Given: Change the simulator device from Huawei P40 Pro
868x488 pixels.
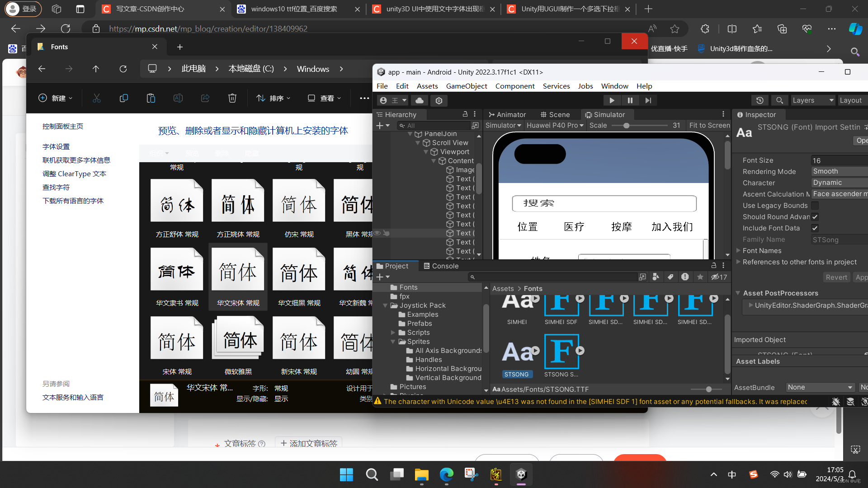Looking at the screenshot, I should 555,125.
